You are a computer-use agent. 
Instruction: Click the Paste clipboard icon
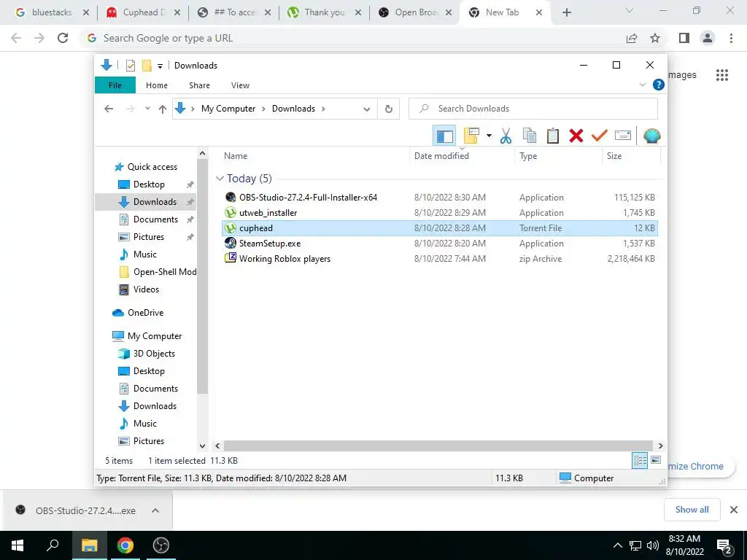tap(553, 136)
